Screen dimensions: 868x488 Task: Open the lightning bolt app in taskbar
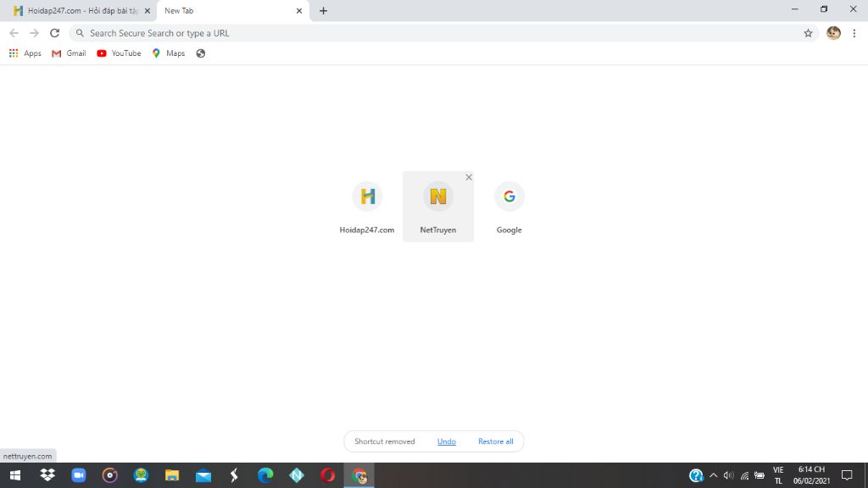tap(234, 475)
